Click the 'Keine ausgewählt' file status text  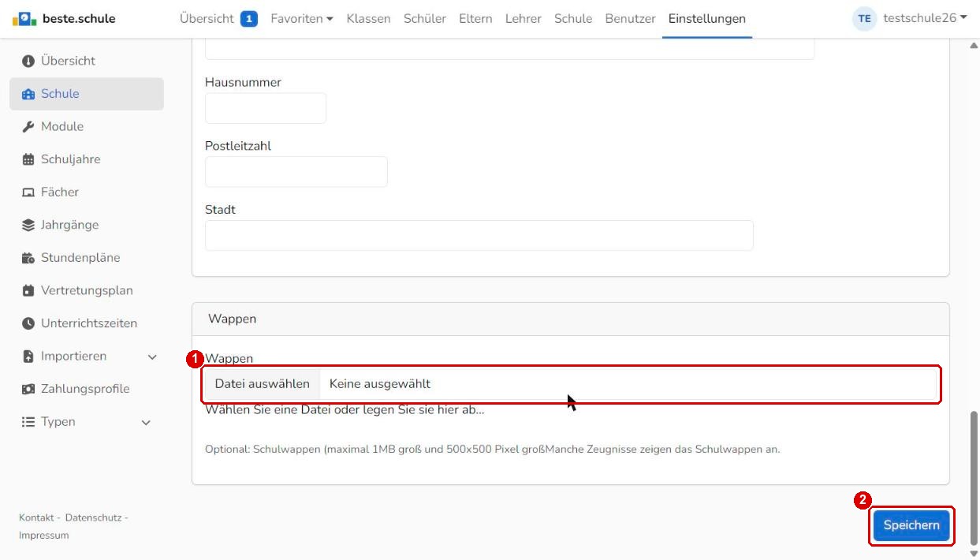click(380, 384)
